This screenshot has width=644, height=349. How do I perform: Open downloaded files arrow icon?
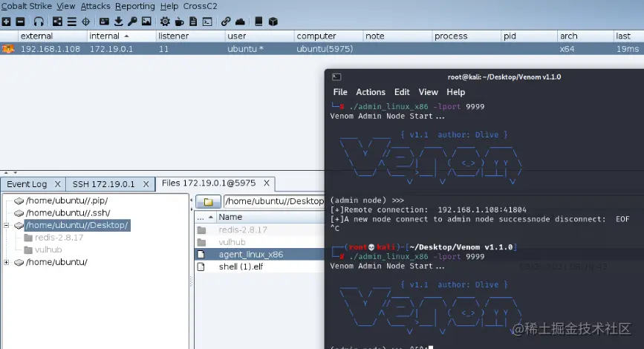point(119,22)
